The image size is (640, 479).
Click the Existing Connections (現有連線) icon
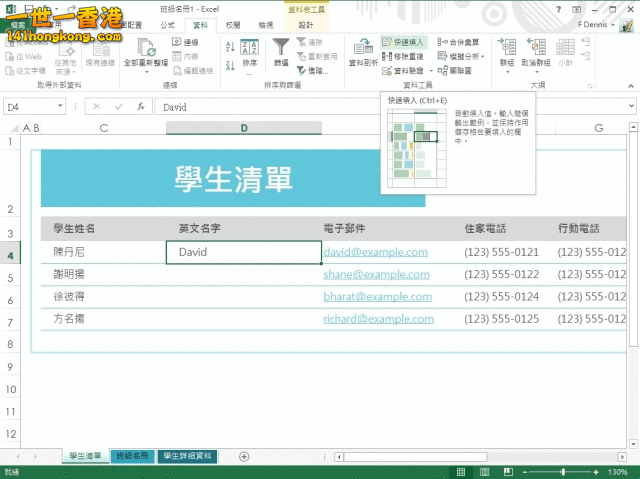(x=99, y=48)
